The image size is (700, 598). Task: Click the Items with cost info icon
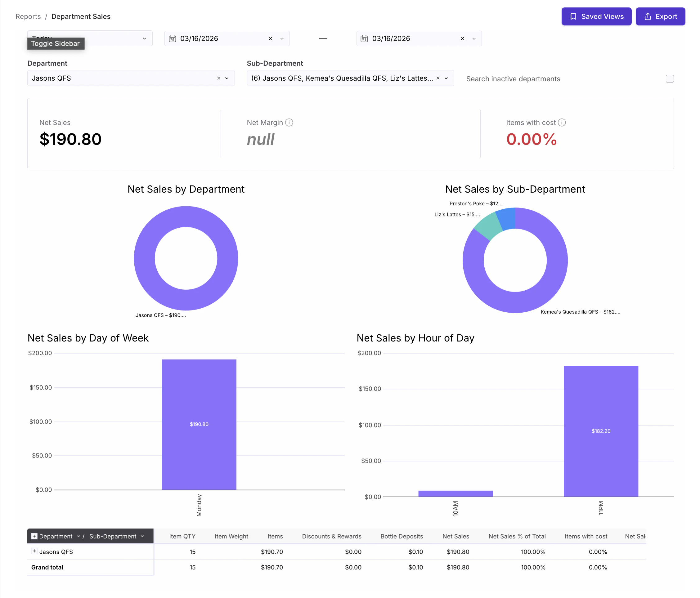coord(562,123)
